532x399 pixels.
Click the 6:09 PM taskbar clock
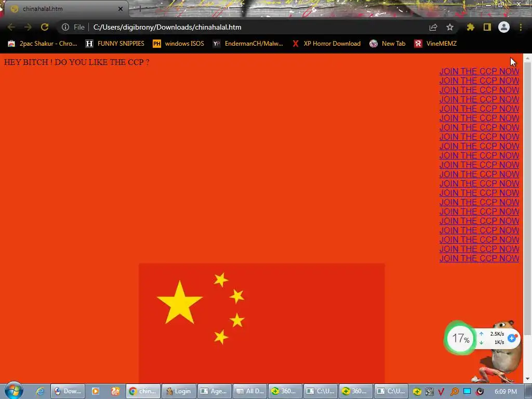(506, 392)
